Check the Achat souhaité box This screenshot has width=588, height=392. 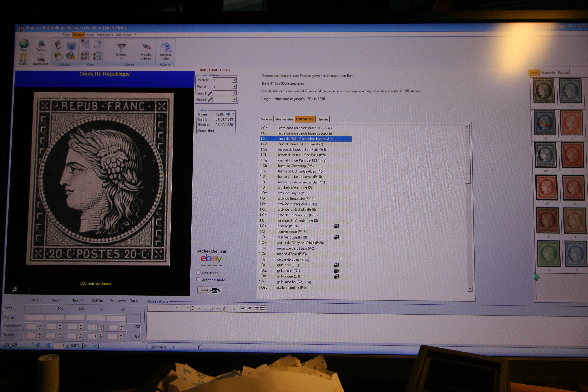[199, 280]
